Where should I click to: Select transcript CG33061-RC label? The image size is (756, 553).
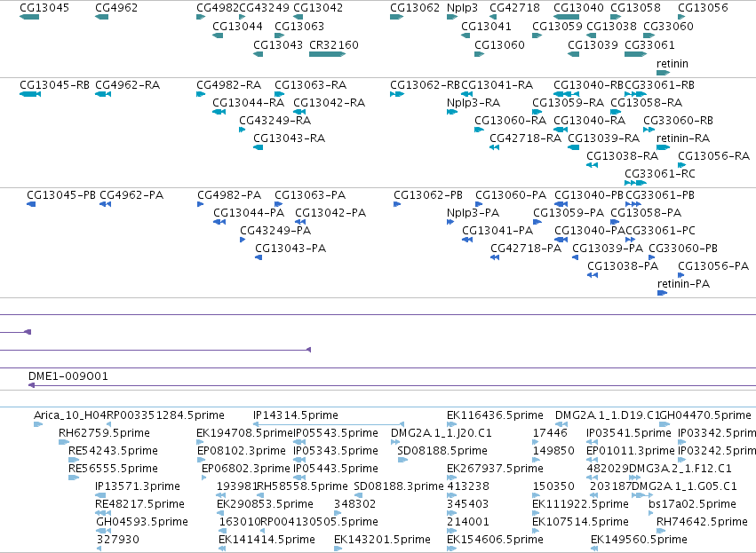pos(659,173)
